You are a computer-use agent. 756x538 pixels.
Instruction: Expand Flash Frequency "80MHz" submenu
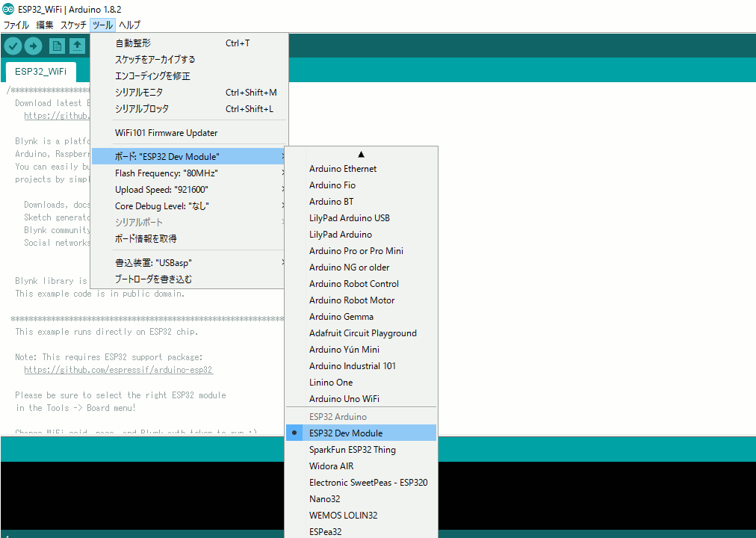coord(190,173)
